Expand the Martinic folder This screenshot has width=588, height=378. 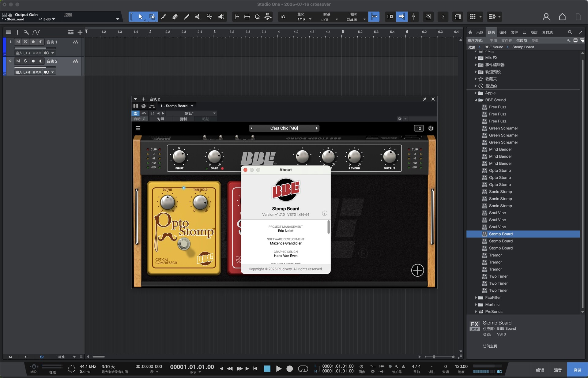[476, 305]
